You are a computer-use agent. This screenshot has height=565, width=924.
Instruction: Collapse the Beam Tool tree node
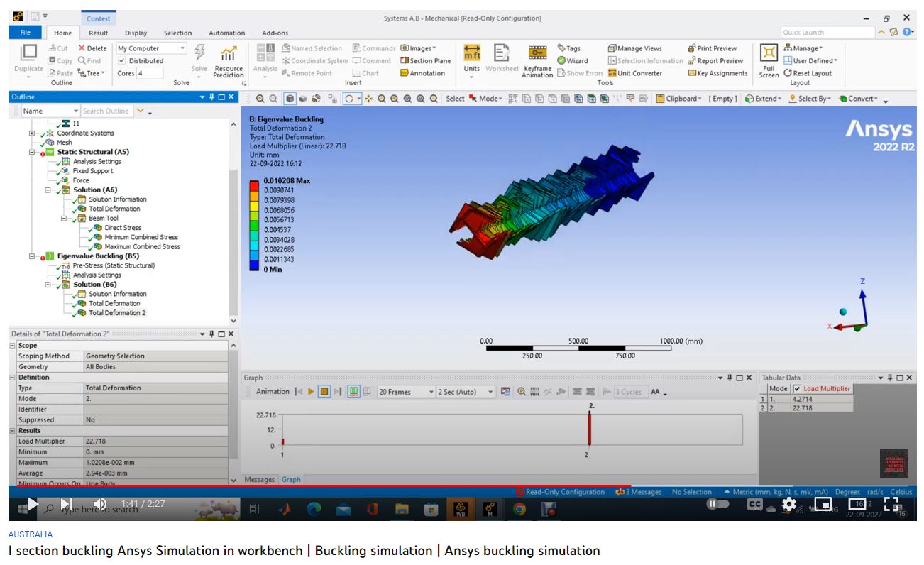pos(64,219)
